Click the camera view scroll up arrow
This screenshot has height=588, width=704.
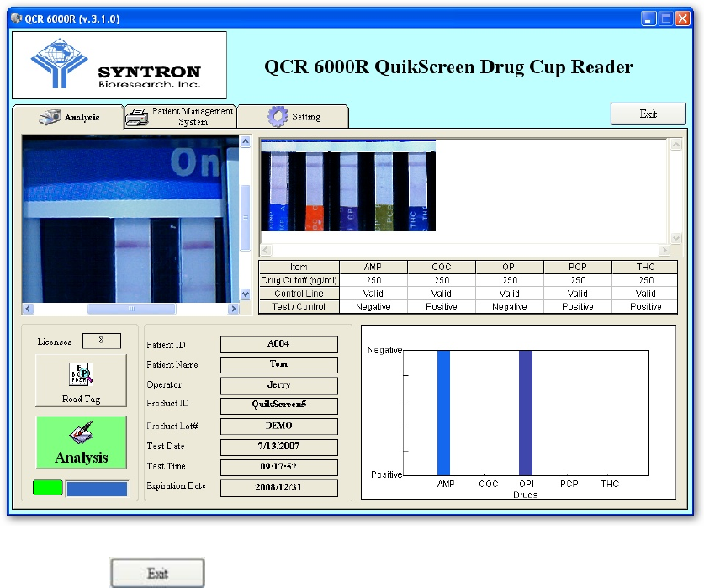(245, 142)
